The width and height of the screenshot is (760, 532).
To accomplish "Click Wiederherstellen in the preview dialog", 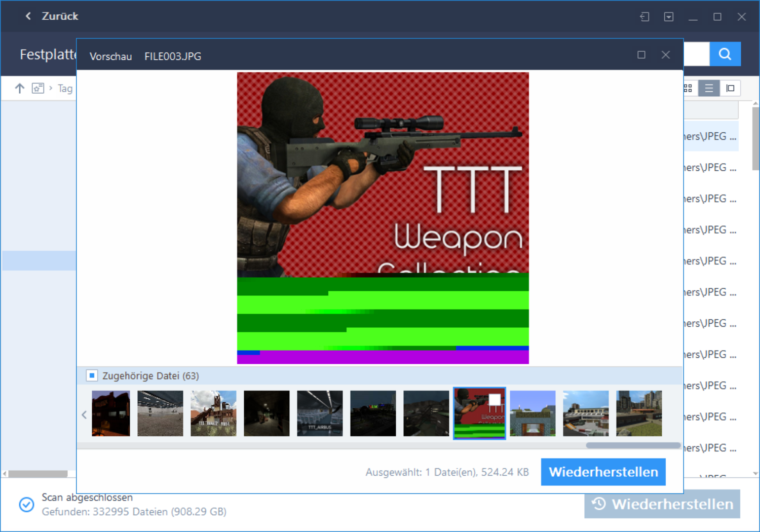I will pos(603,472).
